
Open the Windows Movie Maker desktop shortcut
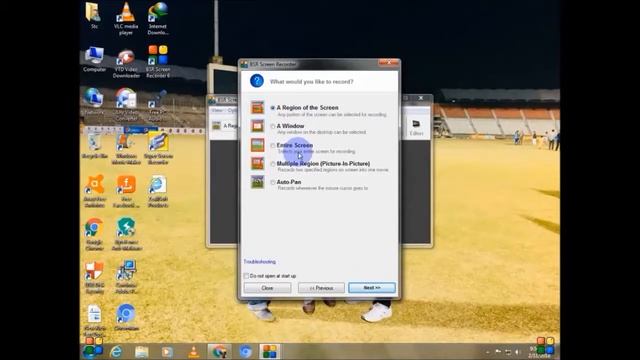click(x=126, y=149)
